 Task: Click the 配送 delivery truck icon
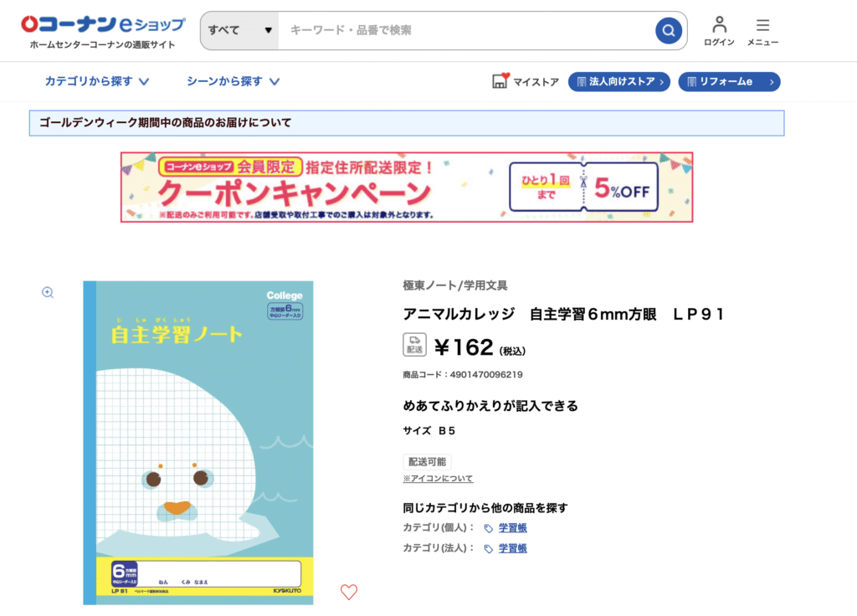click(414, 345)
